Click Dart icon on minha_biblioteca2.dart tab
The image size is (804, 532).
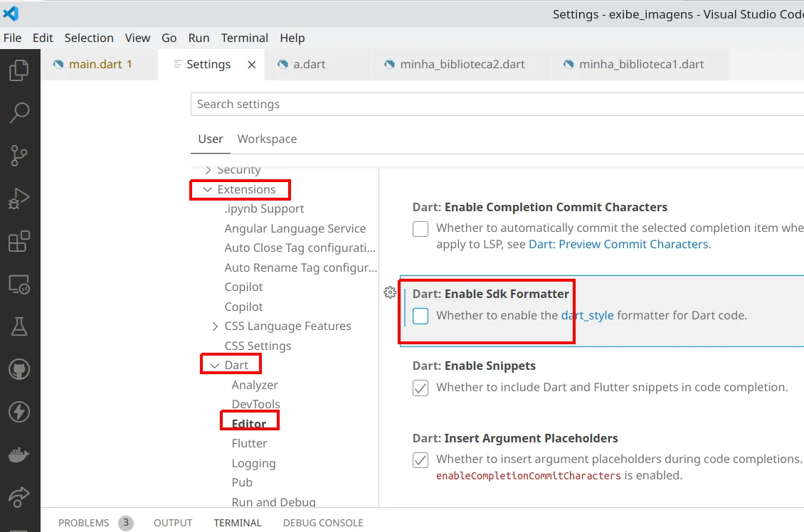390,64
